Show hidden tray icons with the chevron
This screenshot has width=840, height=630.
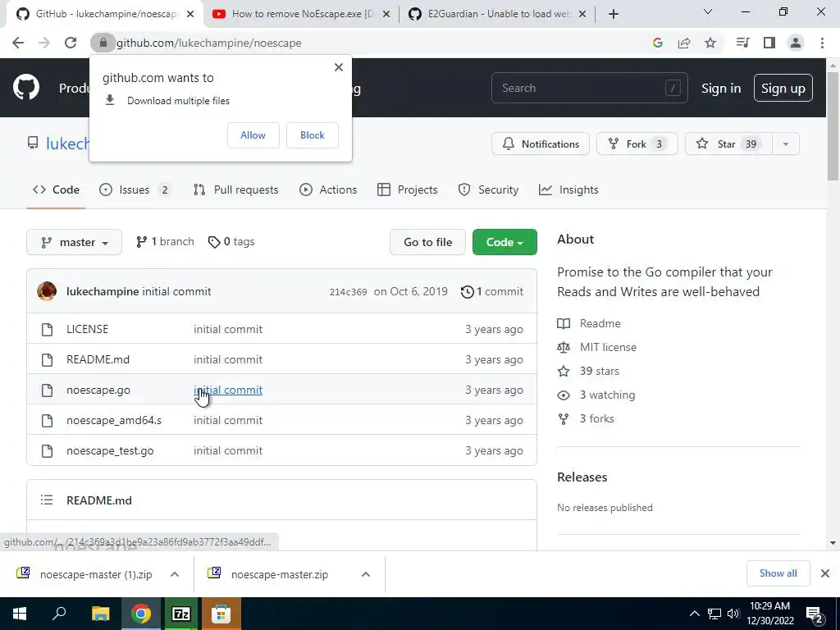pyautogui.click(x=694, y=614)
